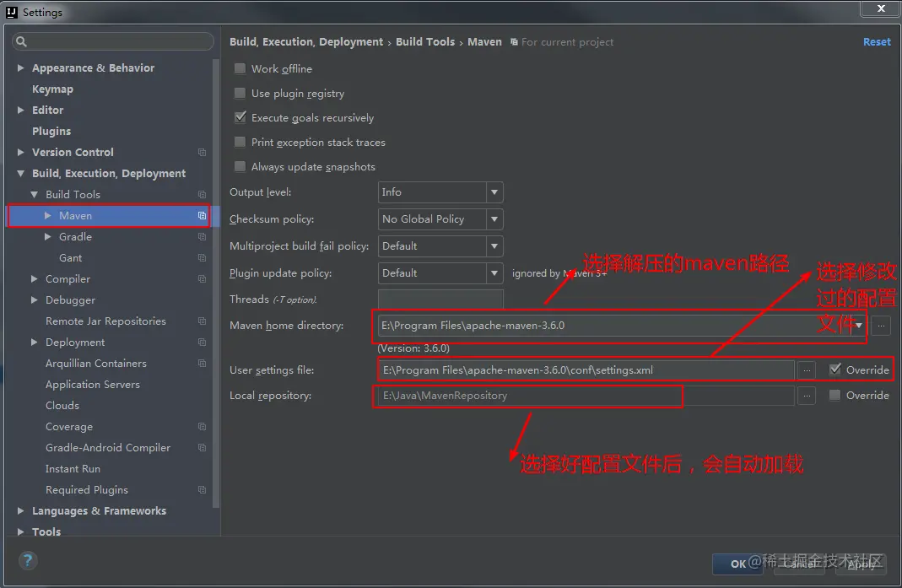This screenshot has width=902, height=588.
Task: Click the search magnifier icon in settings
Action: 21,41
